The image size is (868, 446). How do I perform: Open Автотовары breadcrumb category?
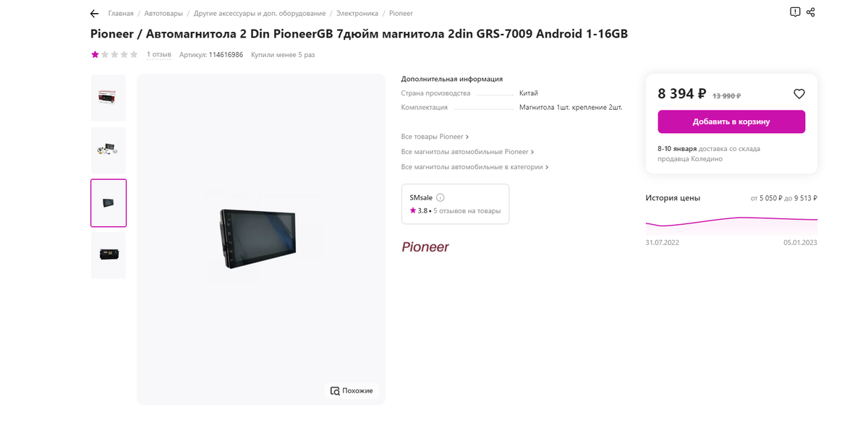pos(163,14)
